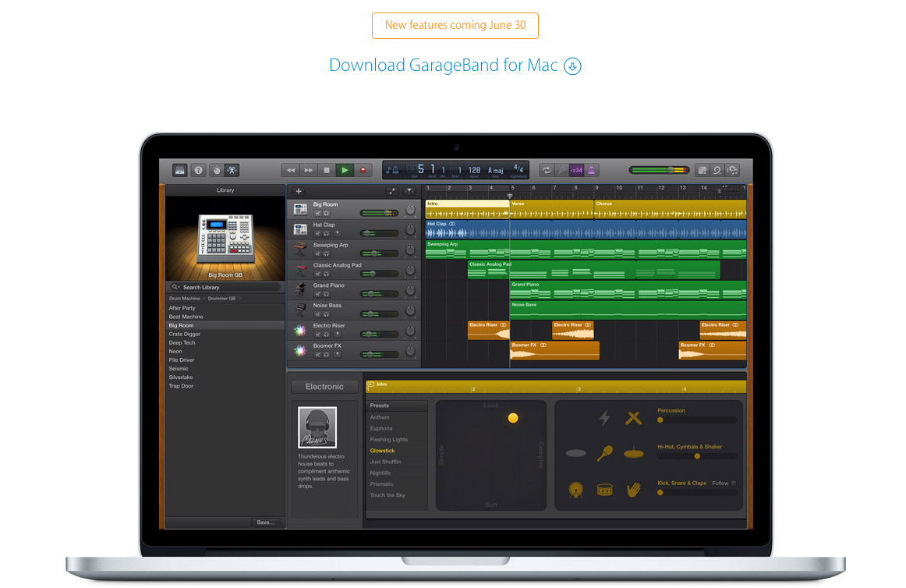Image resolution: width=906 pixels, height=588 pixels.
Task: Click the Catch playhead filter button
Action: (409, 191)
